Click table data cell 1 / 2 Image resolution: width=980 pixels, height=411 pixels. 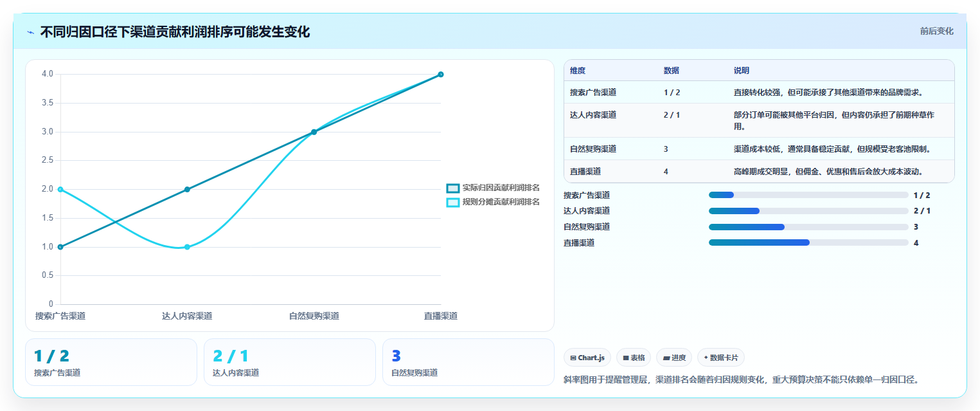[x=672, y=92]
